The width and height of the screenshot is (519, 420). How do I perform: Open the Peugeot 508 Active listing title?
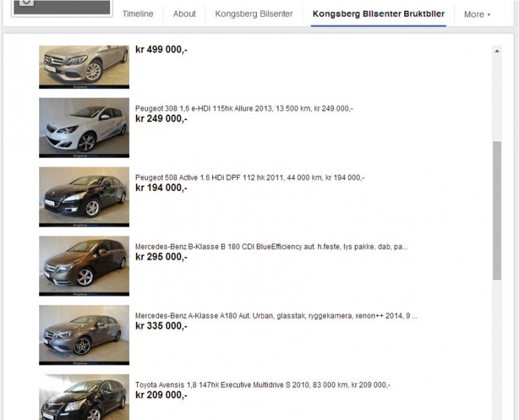point(249,178)
